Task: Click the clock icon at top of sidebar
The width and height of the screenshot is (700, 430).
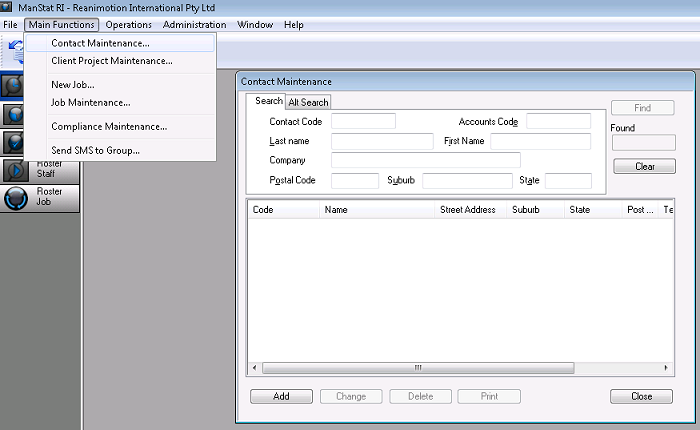Action: tap(12, 84)
